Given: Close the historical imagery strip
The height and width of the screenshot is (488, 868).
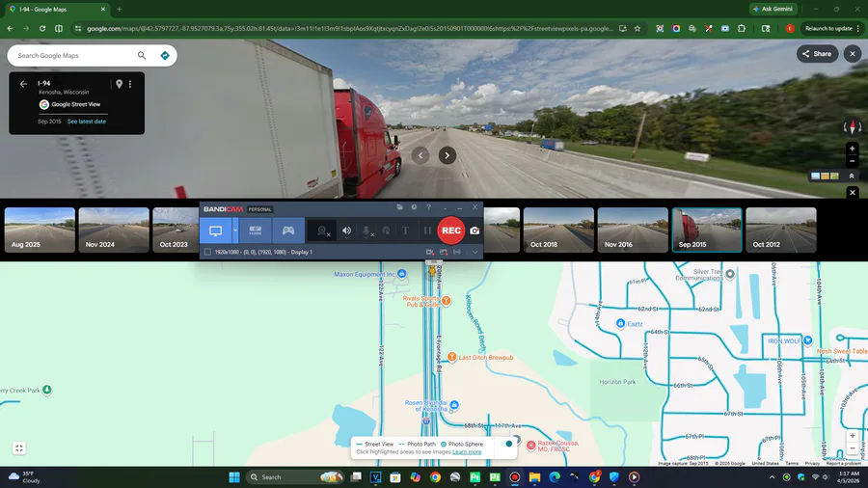Looking at the screenshot, I should point(853,192).
